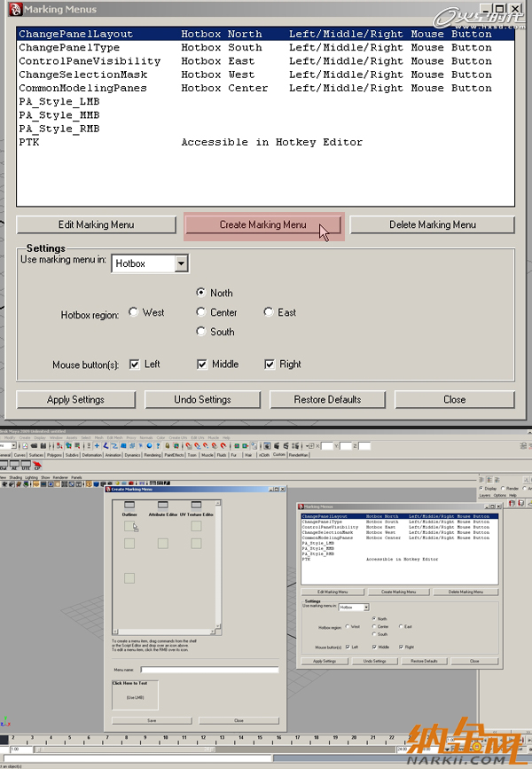The image size is (532, 769).
Task: Click the AE shelf button
Action: (14, 465)
